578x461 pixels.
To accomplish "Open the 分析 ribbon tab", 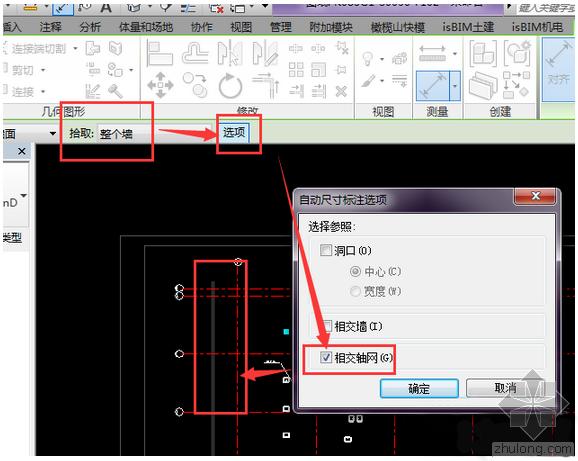I will pyautogui.click(x=90, y=27).
